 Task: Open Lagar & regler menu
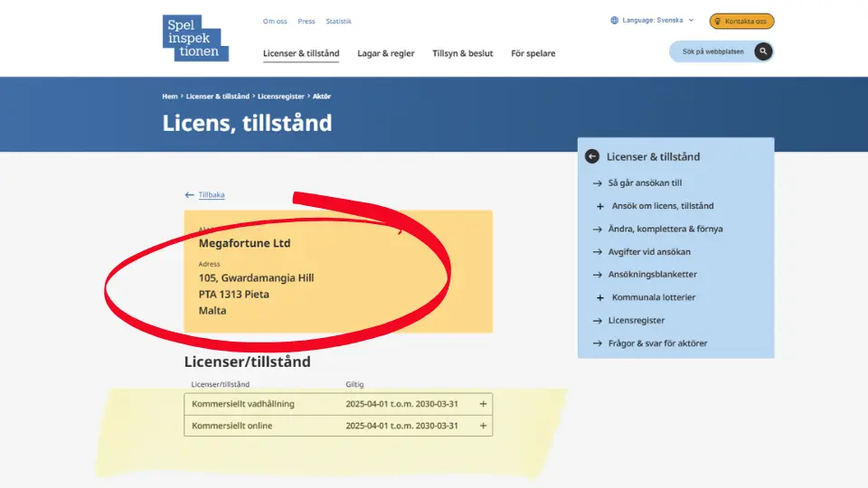[386, 53]
